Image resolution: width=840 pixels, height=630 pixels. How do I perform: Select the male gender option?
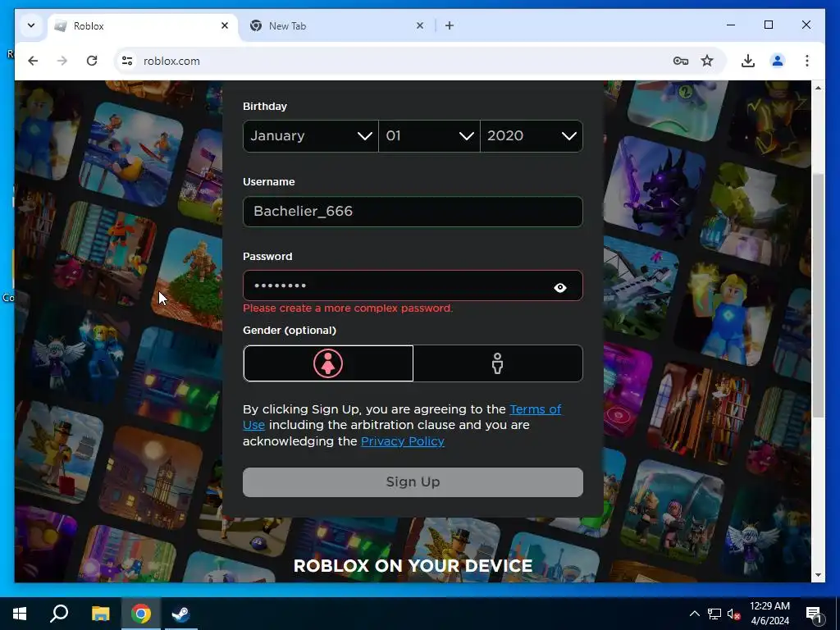pos(498,363)
